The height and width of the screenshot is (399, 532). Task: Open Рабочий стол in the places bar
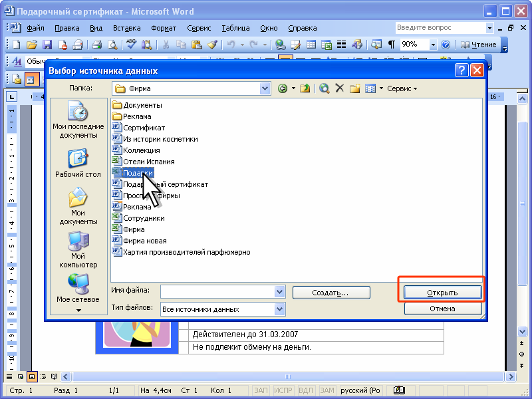[78, 163]
